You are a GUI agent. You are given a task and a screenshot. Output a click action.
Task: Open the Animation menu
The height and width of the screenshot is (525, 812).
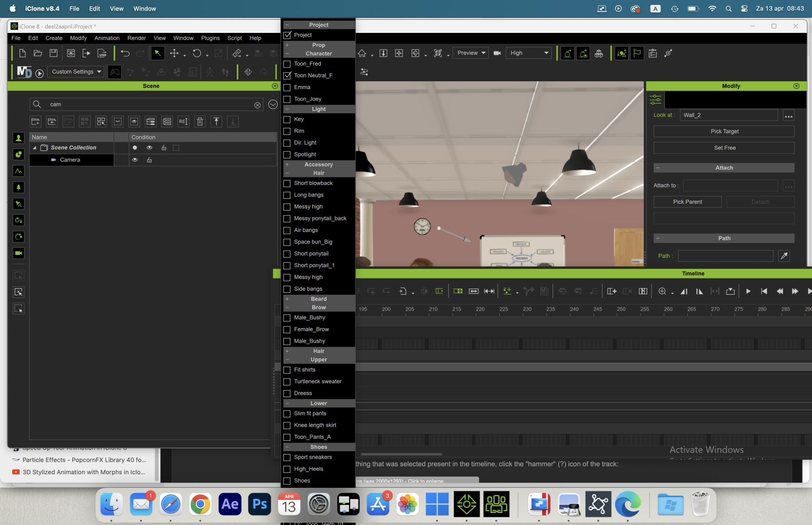(x=107, y=38)
